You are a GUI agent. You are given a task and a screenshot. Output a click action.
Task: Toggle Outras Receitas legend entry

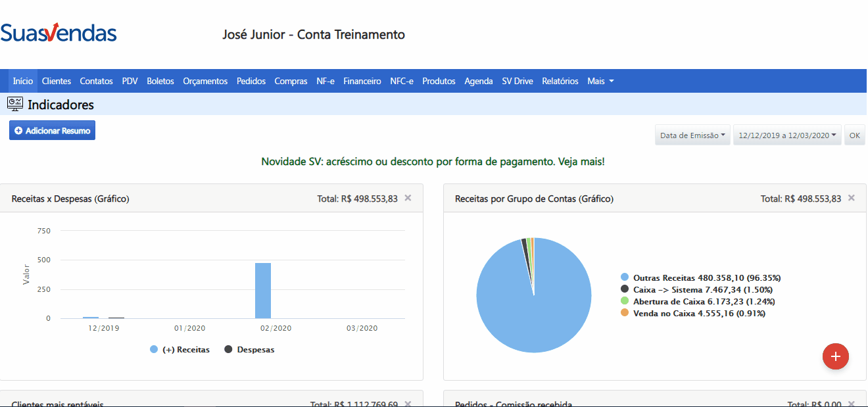point(700,278)
